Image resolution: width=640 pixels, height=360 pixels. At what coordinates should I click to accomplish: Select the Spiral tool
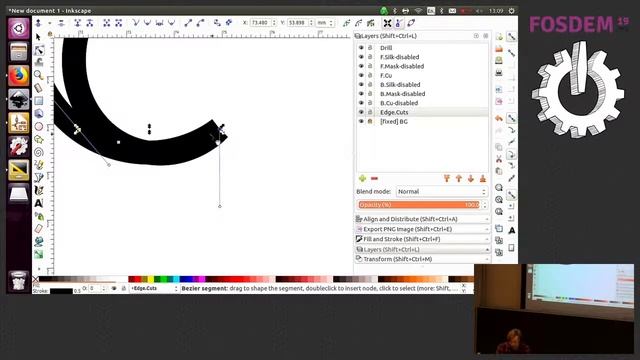pyautogui.click(x=38, y=152)
